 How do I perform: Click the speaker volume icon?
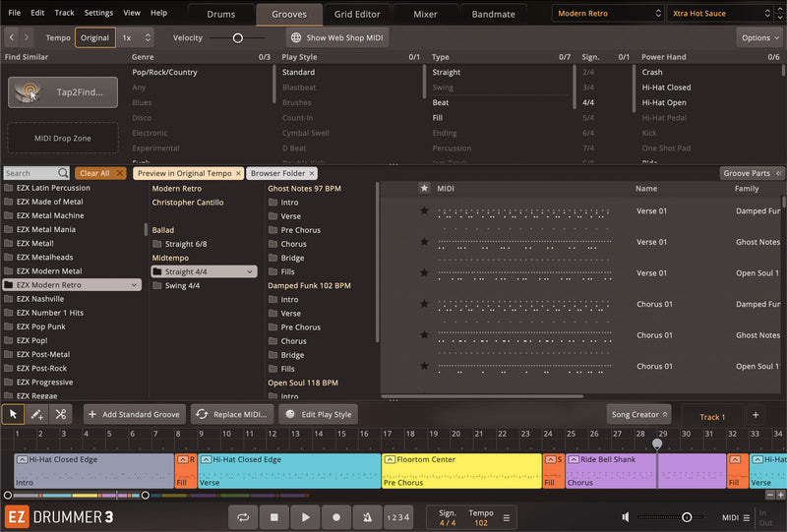pyautogui.click(x=626, y=516)
